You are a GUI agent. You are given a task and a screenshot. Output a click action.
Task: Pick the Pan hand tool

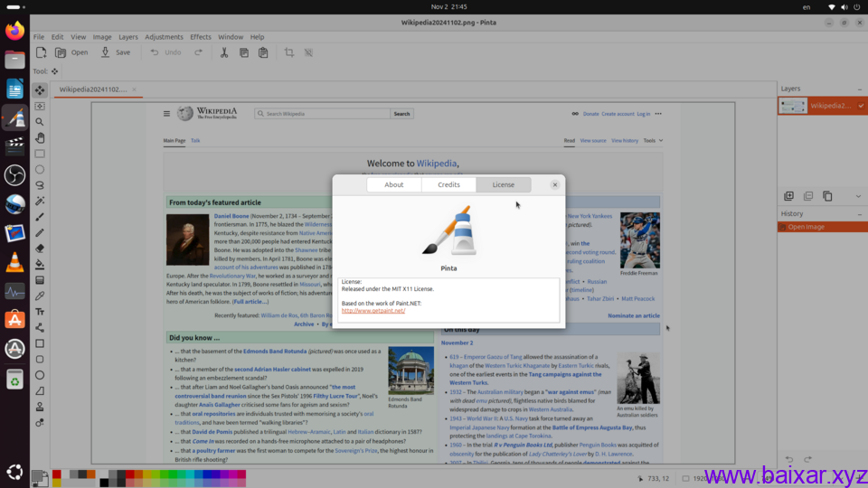point(40,137)
